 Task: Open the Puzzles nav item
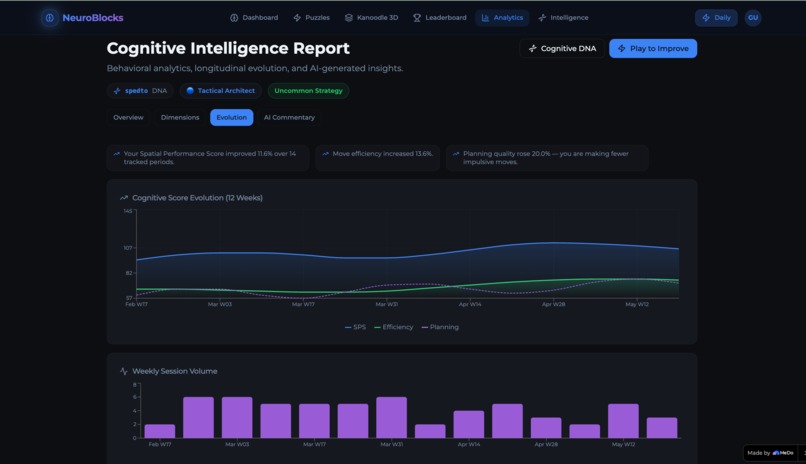pyautogui.click(x=312, y=17)
